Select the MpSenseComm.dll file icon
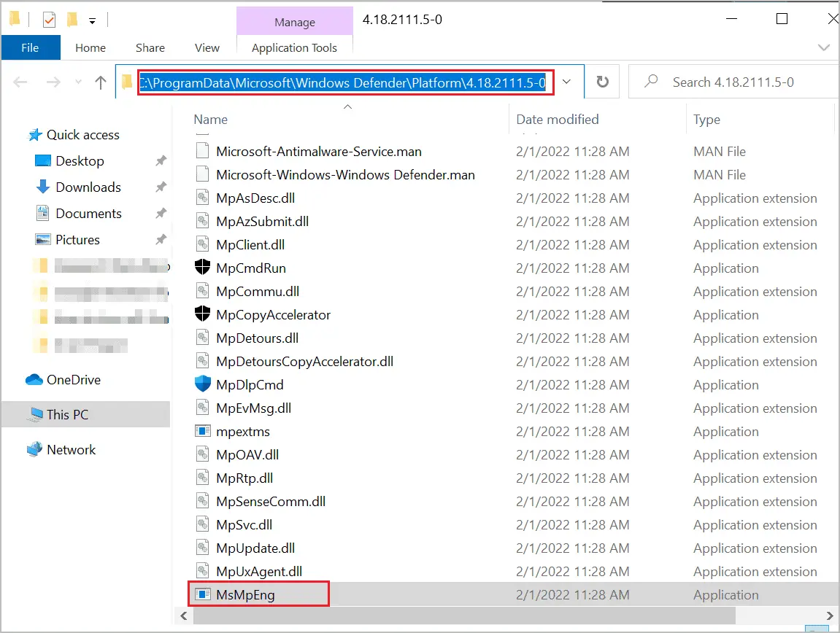The width and height of the screenshot is (840, 633). coord(202,501)
